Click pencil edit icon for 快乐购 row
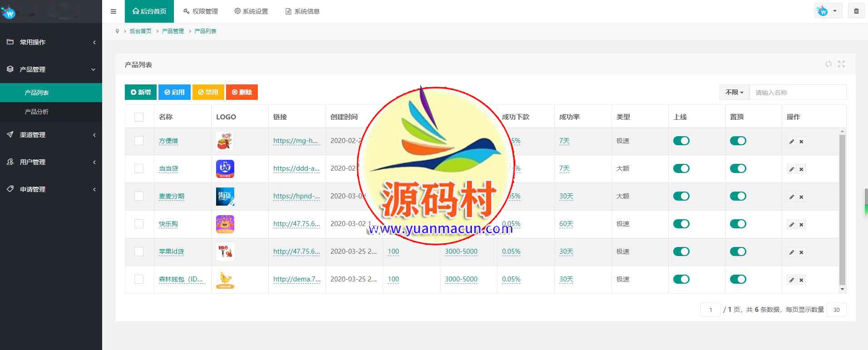868x350 pixels. 791,225
